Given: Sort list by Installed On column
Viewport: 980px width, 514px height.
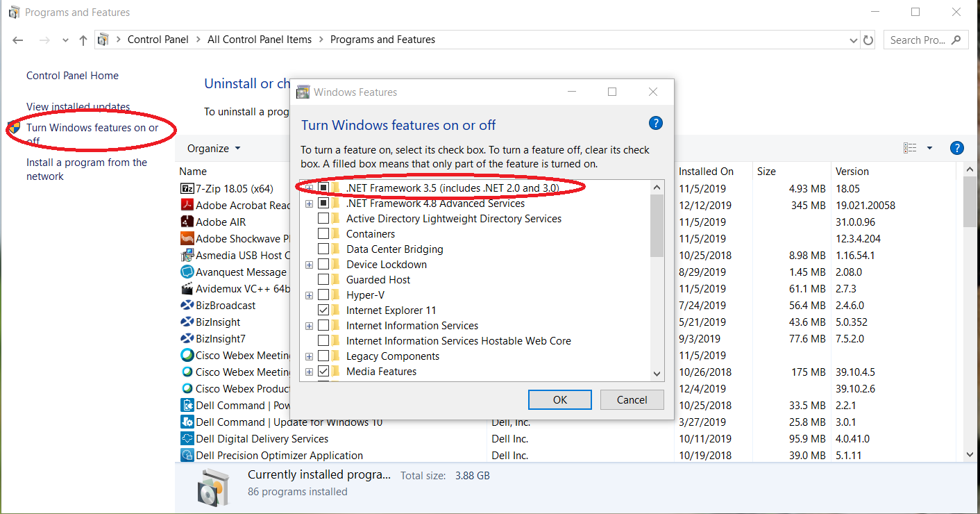Looking at the screenshot, I should pyautogui.click(x=706, y=172).
